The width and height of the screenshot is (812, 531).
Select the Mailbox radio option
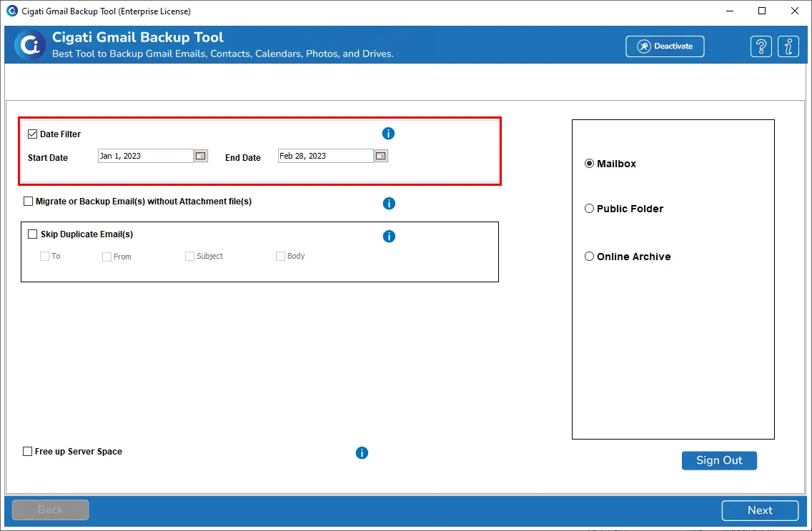[x=589, y=164]
